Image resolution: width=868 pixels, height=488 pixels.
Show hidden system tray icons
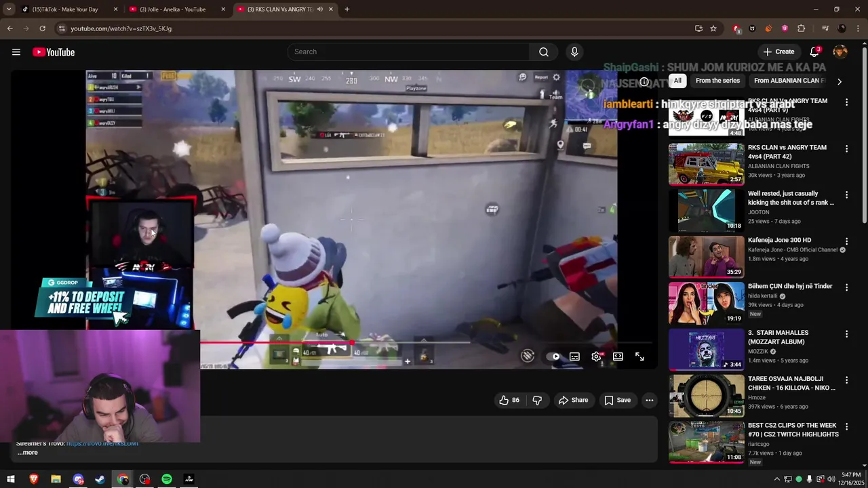click(776, 479)
